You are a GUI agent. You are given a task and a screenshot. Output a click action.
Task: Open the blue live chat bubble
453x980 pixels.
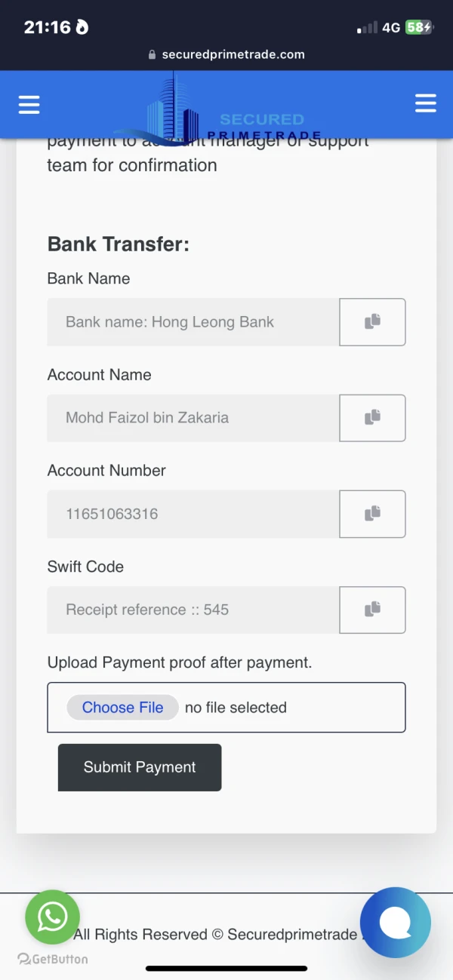395,922
